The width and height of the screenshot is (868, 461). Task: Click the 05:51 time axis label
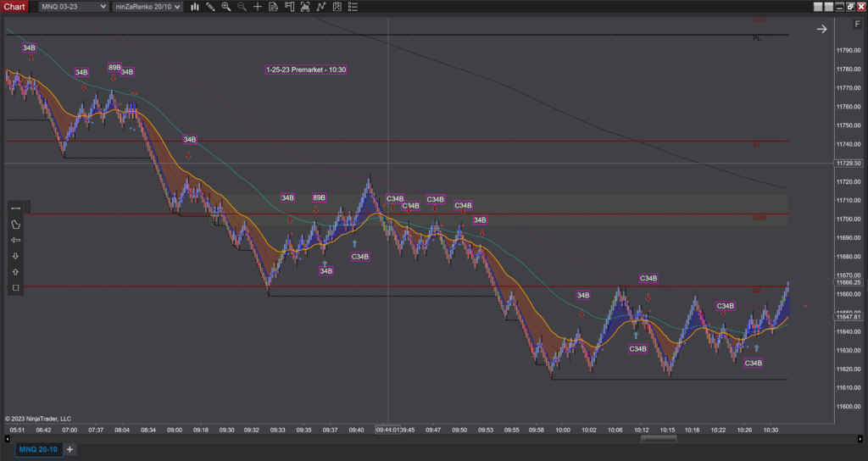coord(17,430)
